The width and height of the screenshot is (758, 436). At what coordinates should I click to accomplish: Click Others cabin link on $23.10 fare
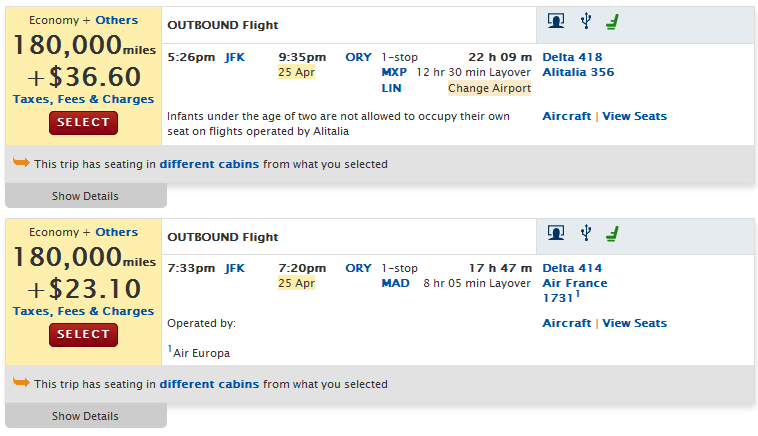point(117,232)
